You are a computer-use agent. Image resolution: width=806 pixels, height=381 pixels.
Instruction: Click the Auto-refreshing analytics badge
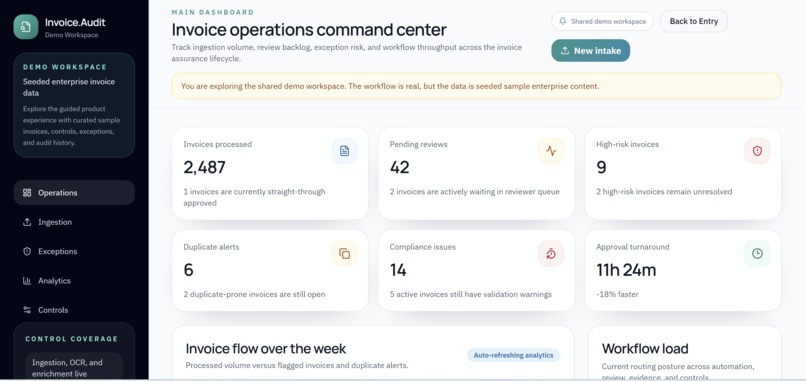pos(514,355)
